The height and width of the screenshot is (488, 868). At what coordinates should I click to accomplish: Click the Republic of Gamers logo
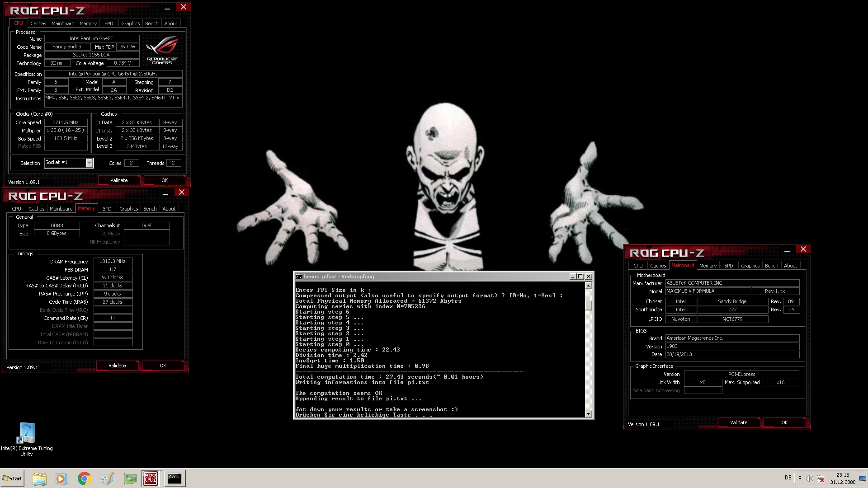pyautogui.click(x=162, y=50)
